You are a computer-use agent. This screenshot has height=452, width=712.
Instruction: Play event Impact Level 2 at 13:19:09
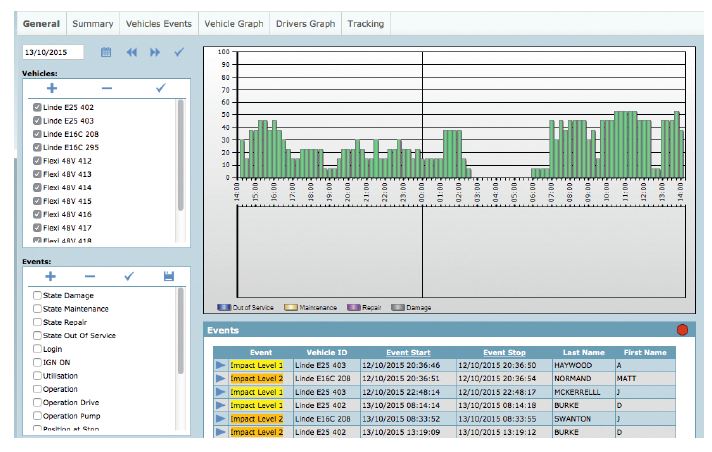point(221,432)
